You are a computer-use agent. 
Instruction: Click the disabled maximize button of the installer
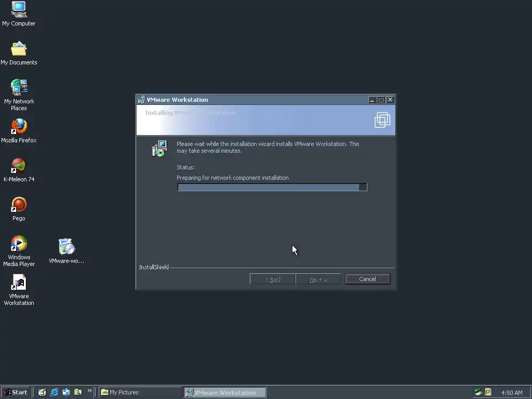pos(381,100)
